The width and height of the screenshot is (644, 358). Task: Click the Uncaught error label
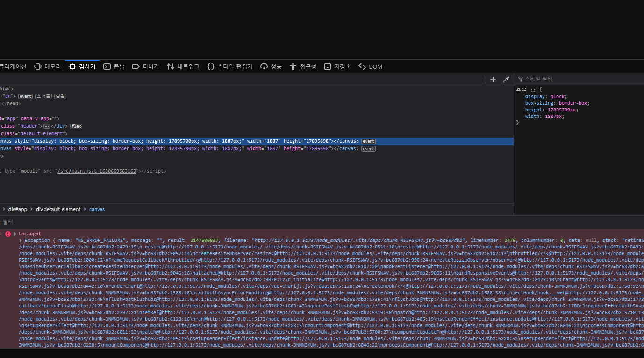point(30,234)
